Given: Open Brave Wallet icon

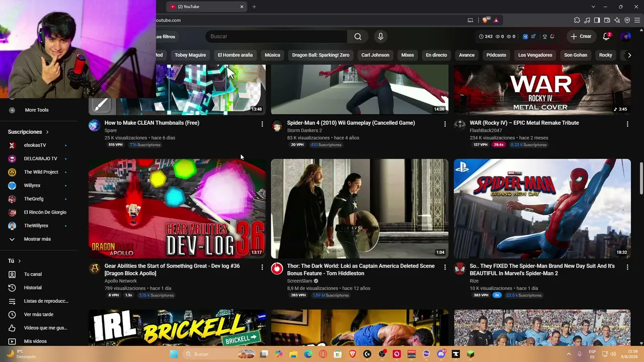Looking at the screenshot, I should click(607, 20).
